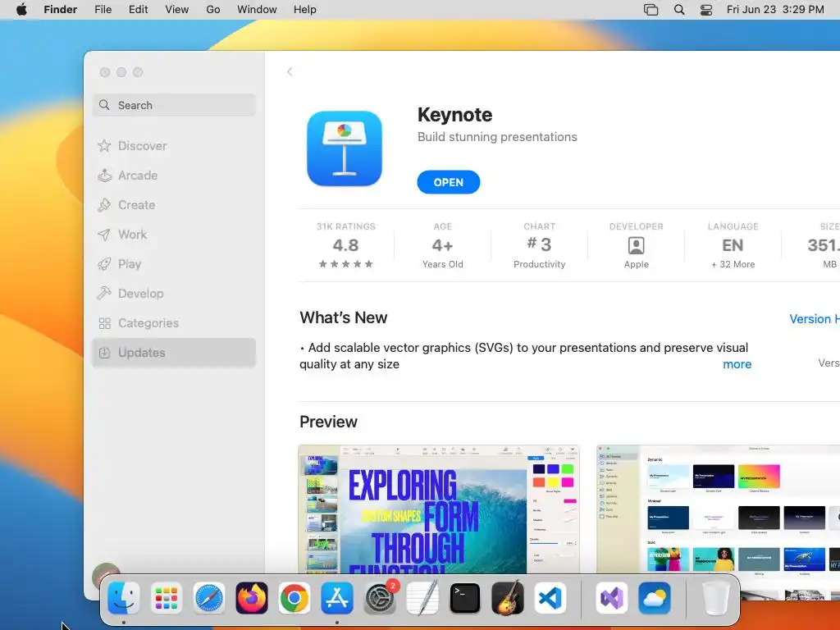Open Control Center in menu bar

coord(706,10)
